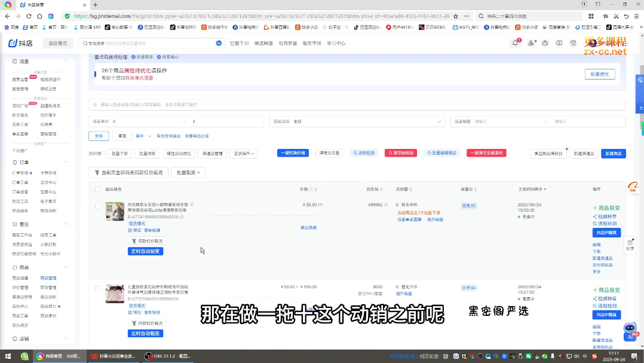This screenshot has width=644, height=363.
Task: Open the AI assistant robot icon
Action: point(630,330)
